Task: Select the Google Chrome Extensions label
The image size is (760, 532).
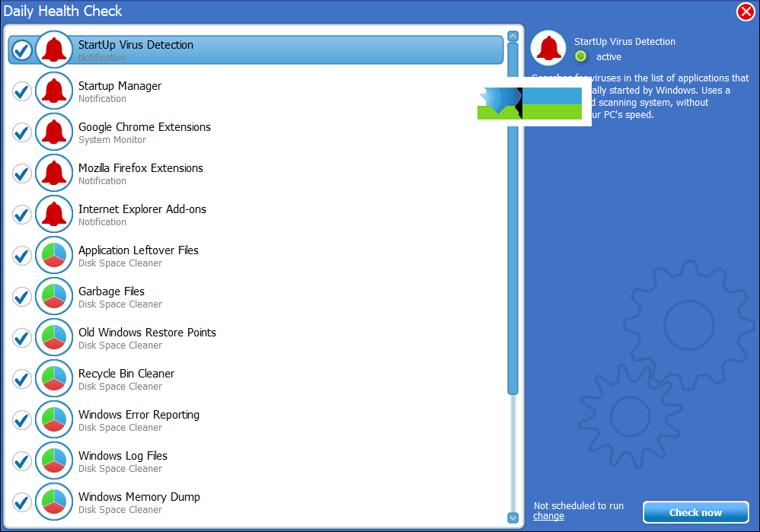Action: click(145, 127)
